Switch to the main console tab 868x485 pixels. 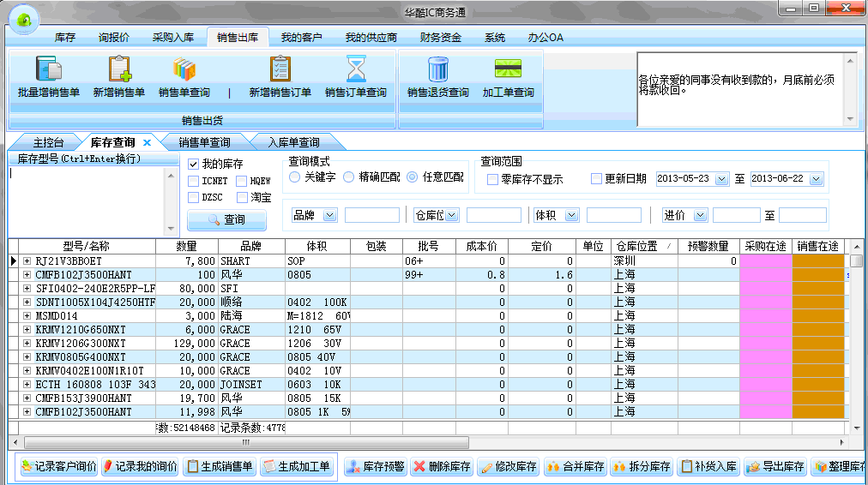click(49, 143)
